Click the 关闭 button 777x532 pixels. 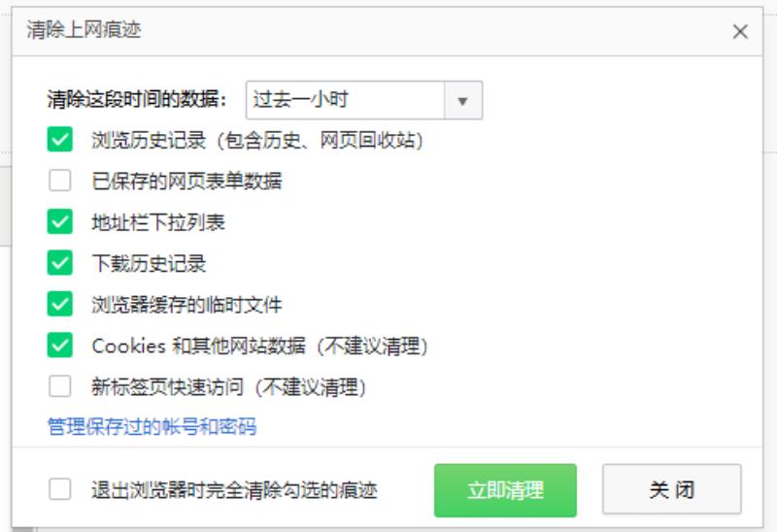pos(672,489)
